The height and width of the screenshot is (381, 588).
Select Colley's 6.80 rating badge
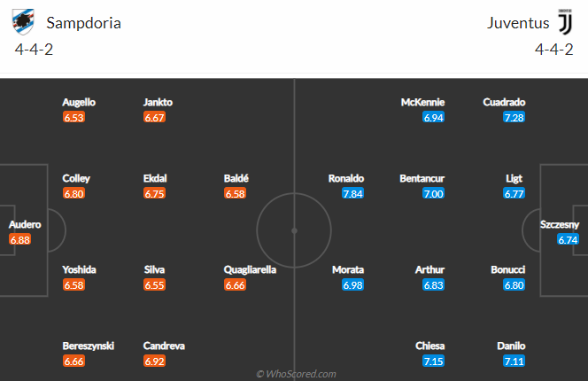[x=73, y=193]
